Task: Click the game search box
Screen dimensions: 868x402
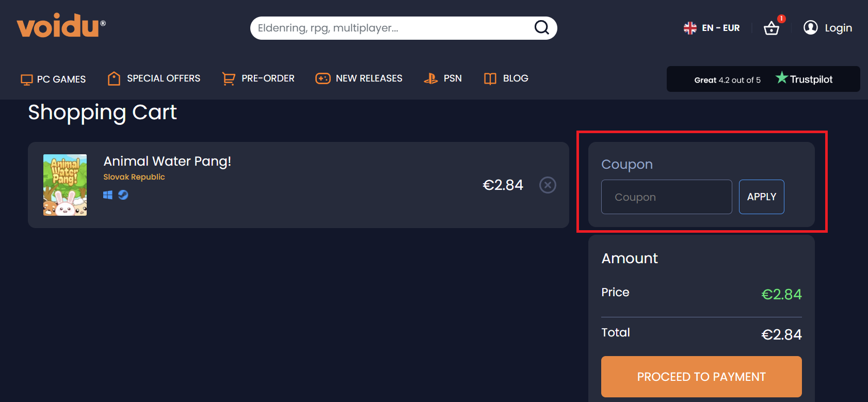Action: click(x=392, y=28)
